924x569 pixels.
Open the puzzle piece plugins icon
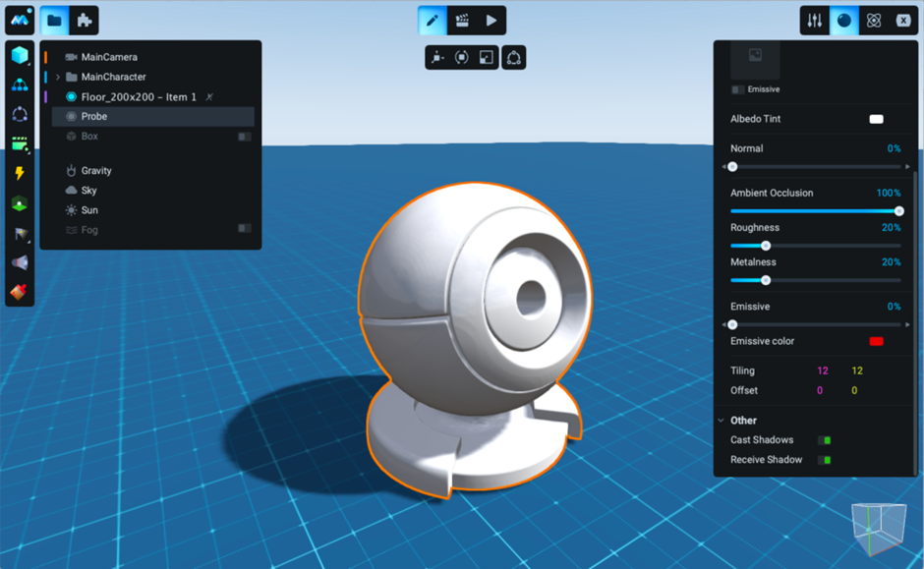[85, 20]
